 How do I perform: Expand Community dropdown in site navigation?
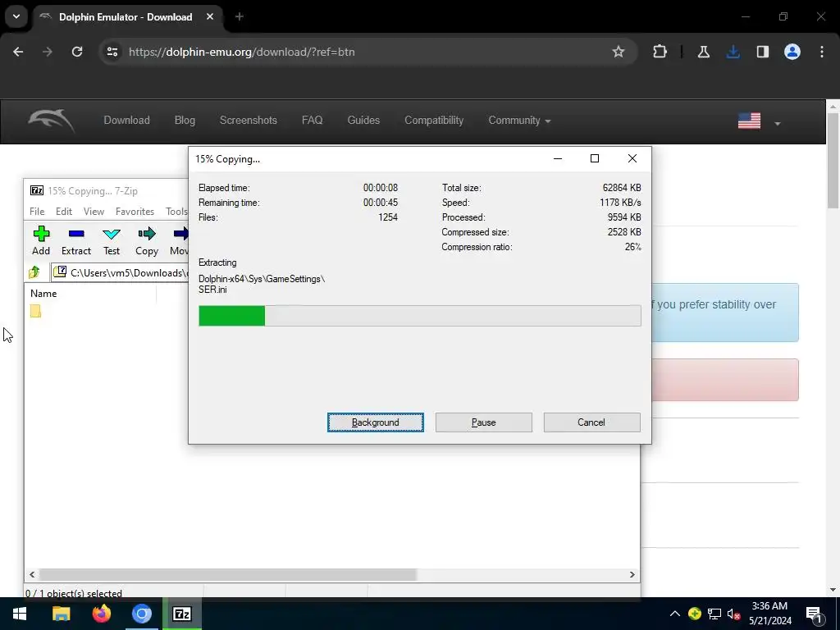[x=519, y=121]
